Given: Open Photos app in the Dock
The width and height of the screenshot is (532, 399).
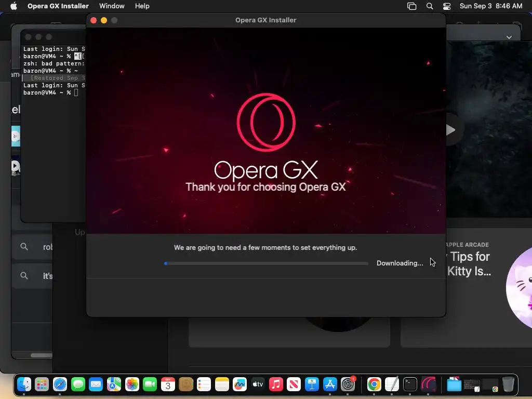Looking at the screenshot, I should click(x=132, y=384).
